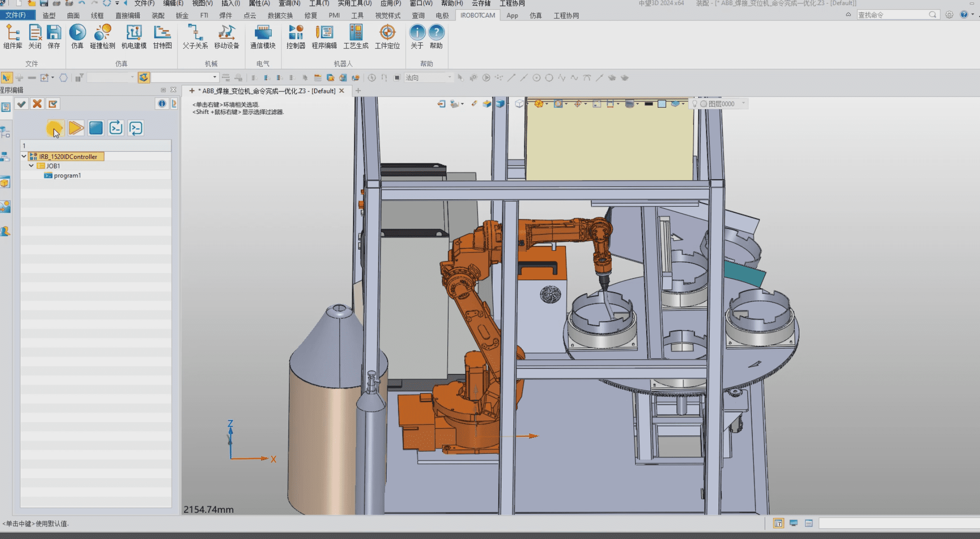980x539 pixels.
Task: Cancel with the orange X button
Action: coord(37,104)
